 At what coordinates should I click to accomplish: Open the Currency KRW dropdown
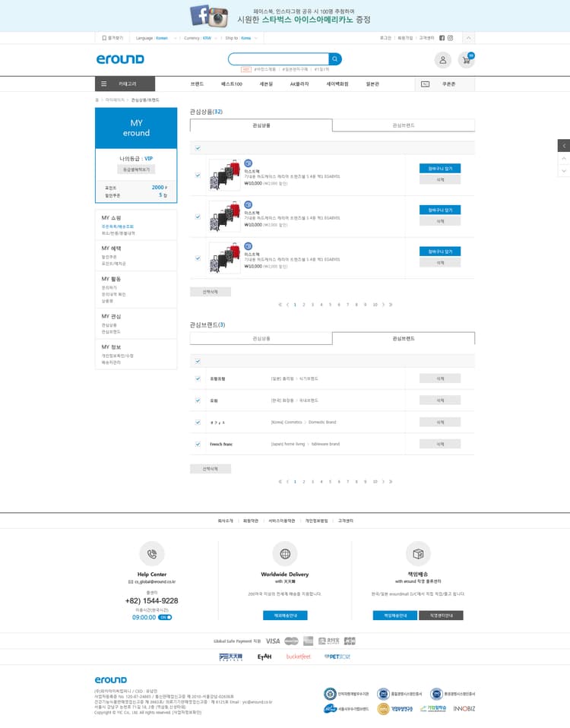tap(201, 38)
